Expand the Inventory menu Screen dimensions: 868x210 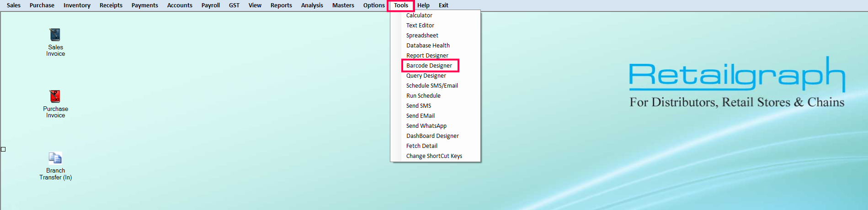pos(77,5)
